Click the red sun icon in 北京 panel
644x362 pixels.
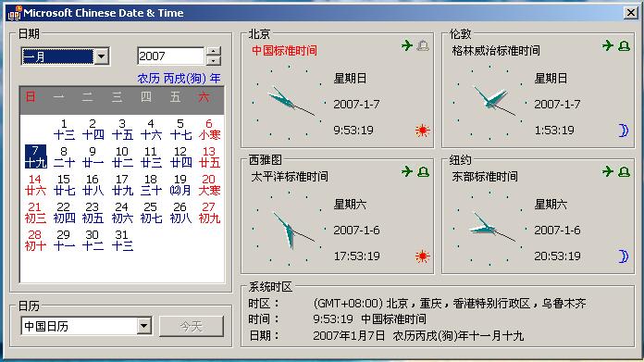point(422,131)
